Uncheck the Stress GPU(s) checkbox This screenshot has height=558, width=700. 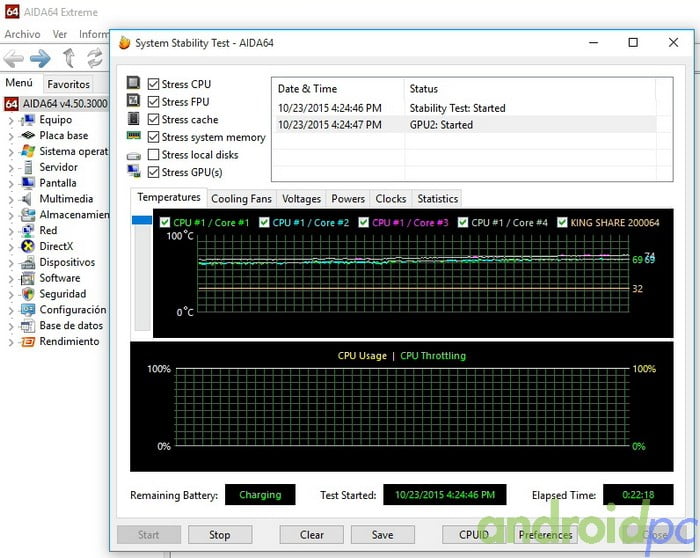(x=153, y=172)
